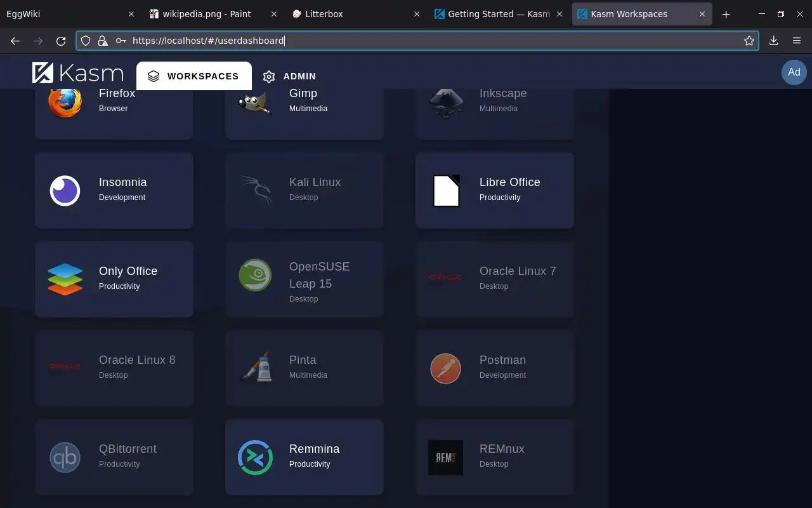This screenshot has width=812, height=508.
Task: Click the Inkscape workspace name text
Action: pyautogui.click(x=503, y=93)
